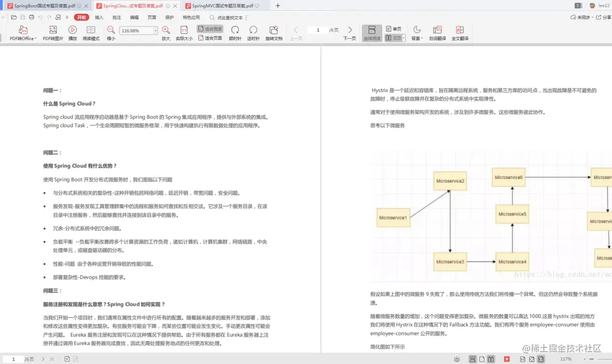Click the actual-size 1:1 icon in status bar
612x364 pixels.
(522, 359)
